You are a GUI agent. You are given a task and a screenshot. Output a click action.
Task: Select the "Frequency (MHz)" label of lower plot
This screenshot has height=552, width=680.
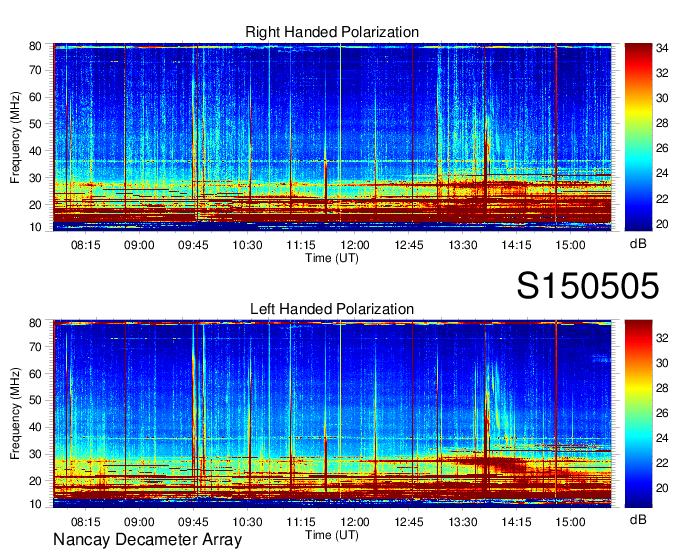click(x=15, y=414)
